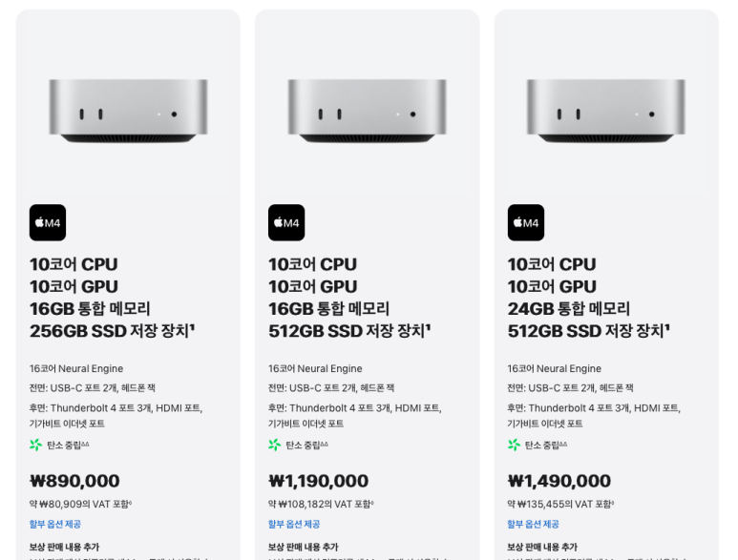Select the Mac mini image for the ₩1,190,000 model
This screenshot has height=560, width=738.
(368, 111)
